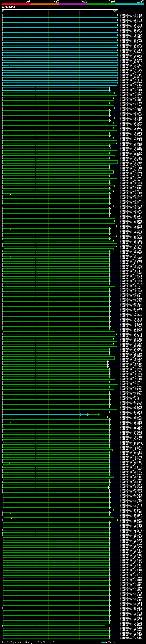
Task: Select label UniRef100_Q29371
Action: 131,530
